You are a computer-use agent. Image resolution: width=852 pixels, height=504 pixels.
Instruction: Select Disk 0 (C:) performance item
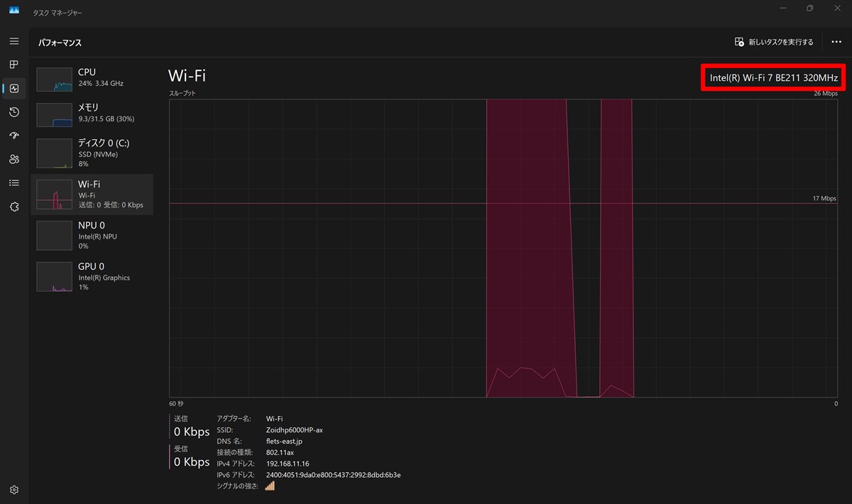[x=92, y=153]
